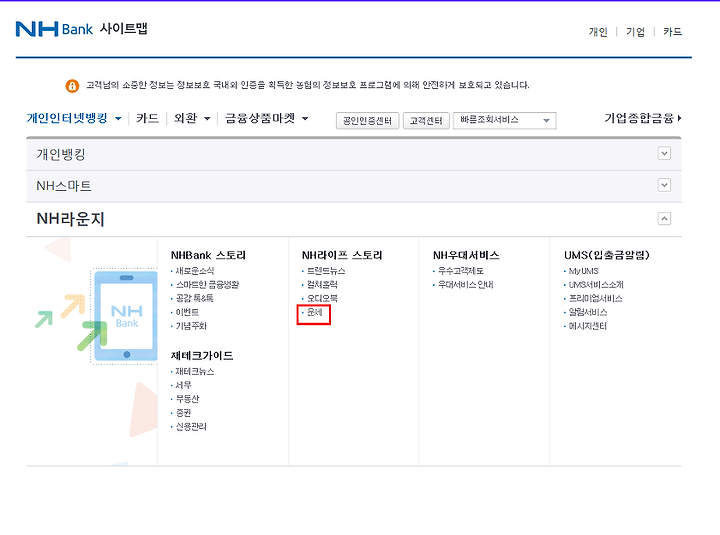The image size is (720, 535).
Task: Open the 신용관리 link
Action: point(191,427)
